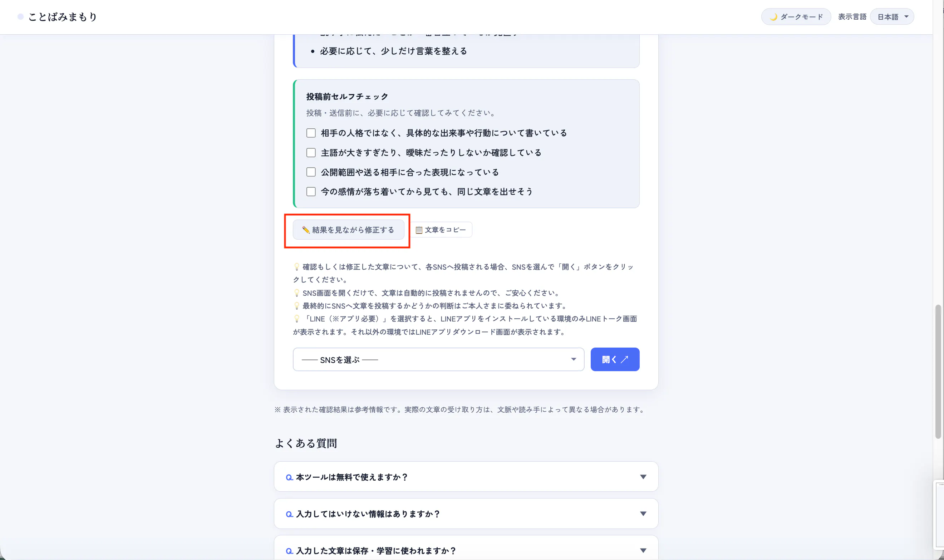Image resolution: width=944 pixels, height=560 pixels.
Task: Expand FAQ 入力してはいけない情報はありますか？
Action: pyautogui.click(x=466, y=514)
